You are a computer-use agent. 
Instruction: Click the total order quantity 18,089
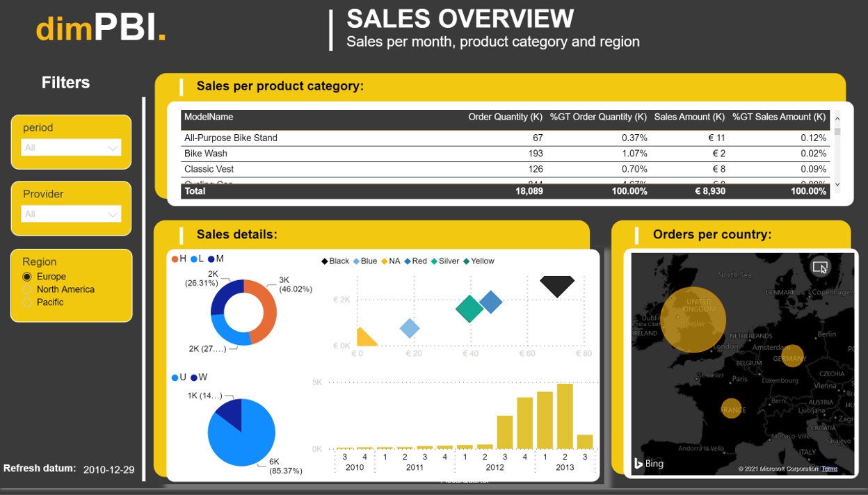(x=529, y=191)
